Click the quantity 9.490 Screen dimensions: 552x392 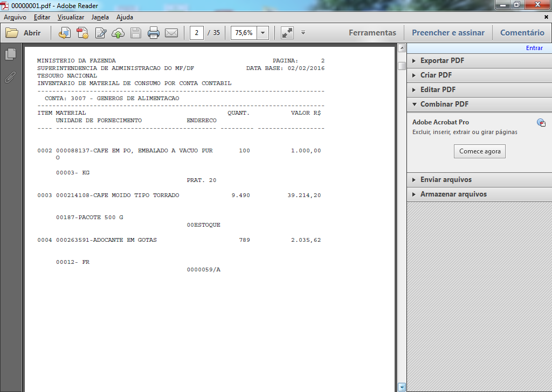coord(241,195)
